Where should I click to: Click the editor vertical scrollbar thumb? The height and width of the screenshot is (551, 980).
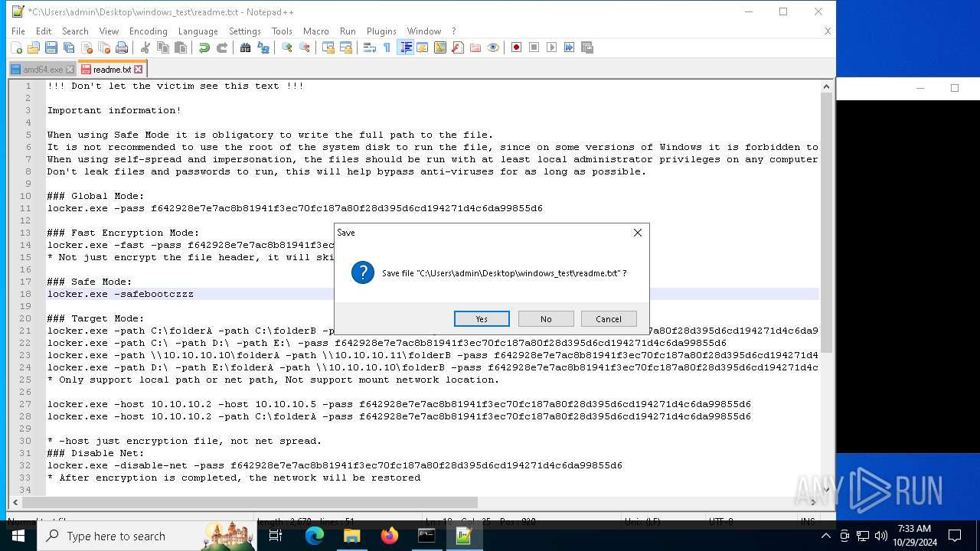coord(826,224)
